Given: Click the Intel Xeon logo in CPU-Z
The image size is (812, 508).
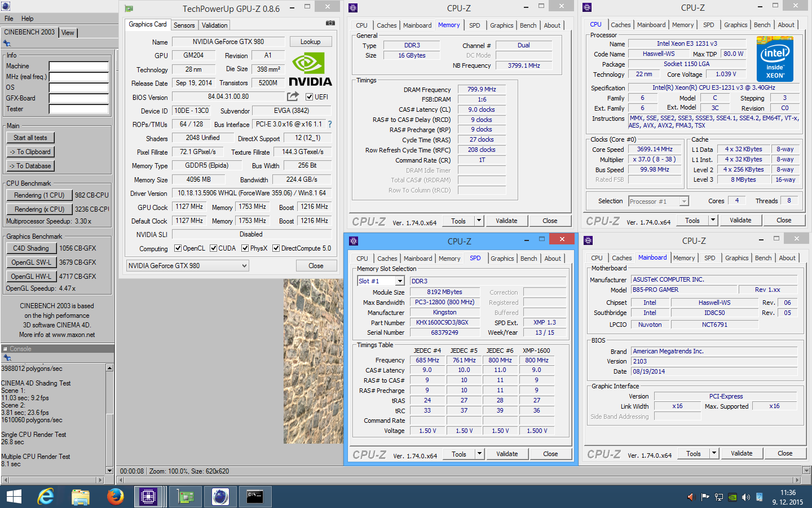Looking at the screenshot, I should tap(775, 59).
